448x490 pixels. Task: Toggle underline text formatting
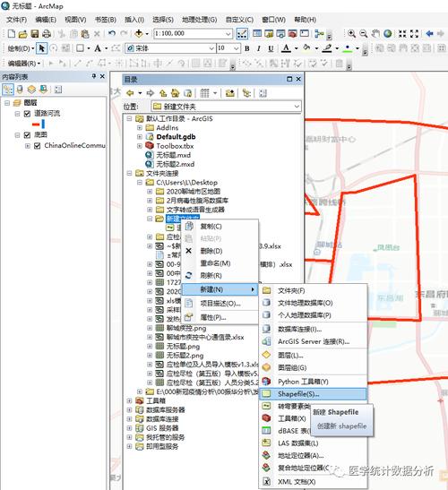point(271,48)
